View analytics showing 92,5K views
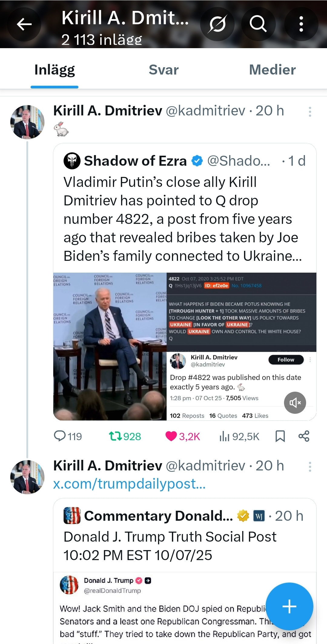 [x=224, y=436]
